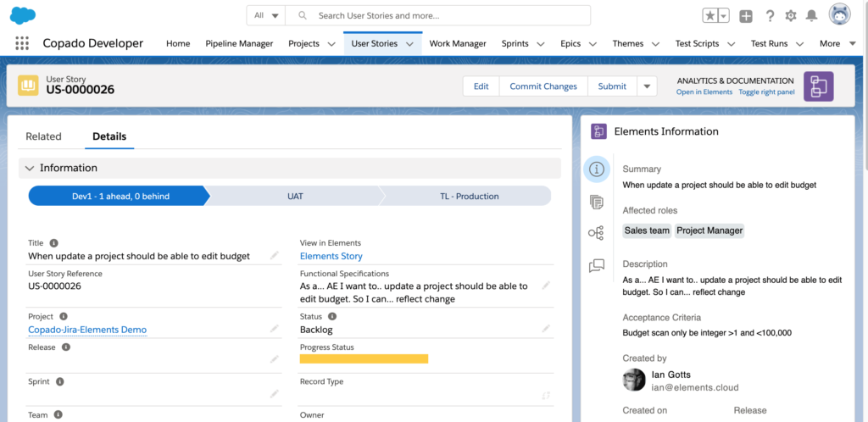Viewport: 868px width, 422px height.
Task: Open the global actions plus icon
Action: [x=746, y=16]
